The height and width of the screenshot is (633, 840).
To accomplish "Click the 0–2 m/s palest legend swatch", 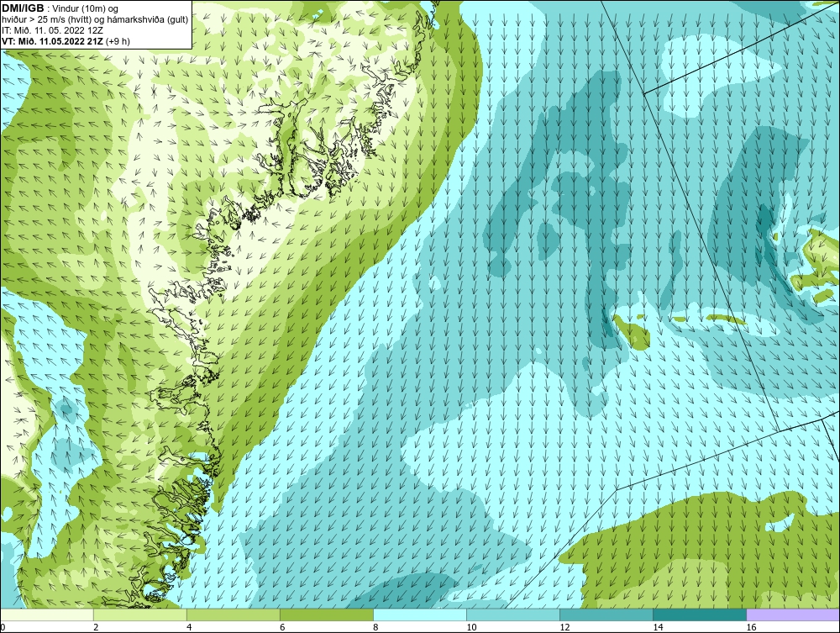I will [47, 615].
